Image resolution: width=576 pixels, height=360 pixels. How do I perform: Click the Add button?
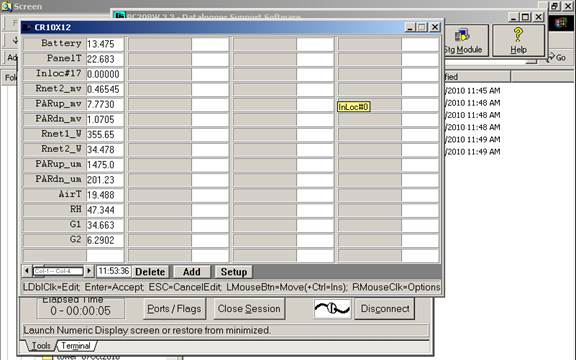tap(192, 272)
